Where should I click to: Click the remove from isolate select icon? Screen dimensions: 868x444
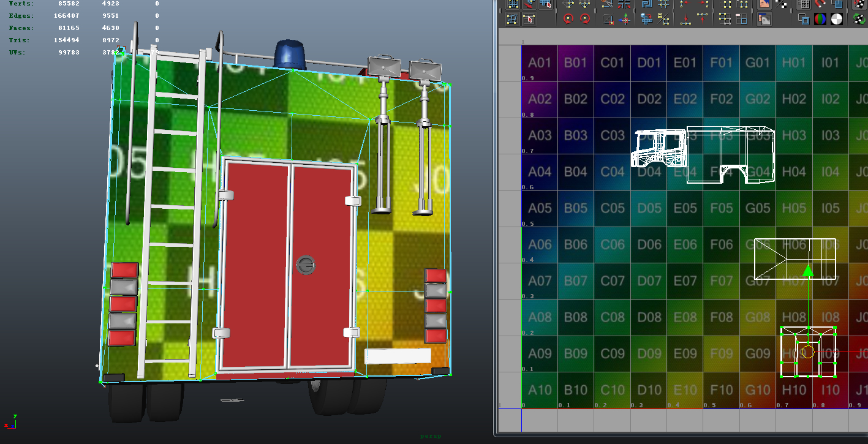tap(742, 19)
